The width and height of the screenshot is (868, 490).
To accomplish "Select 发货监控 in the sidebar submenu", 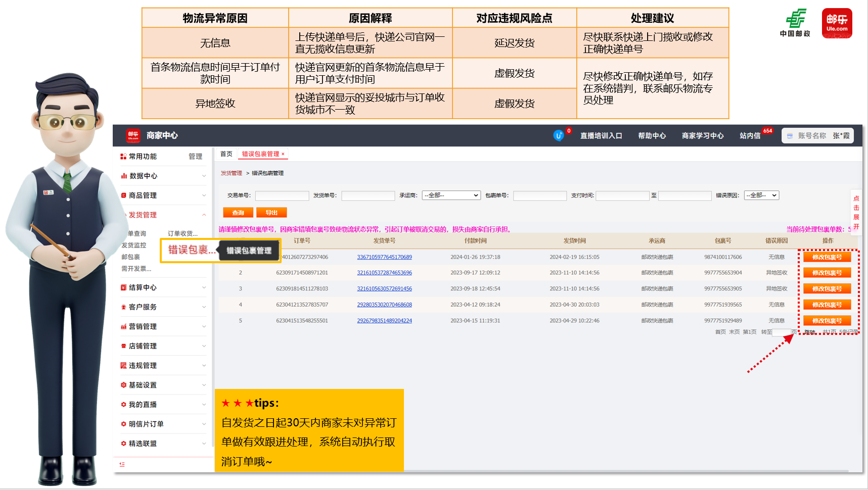I will 134,246.
